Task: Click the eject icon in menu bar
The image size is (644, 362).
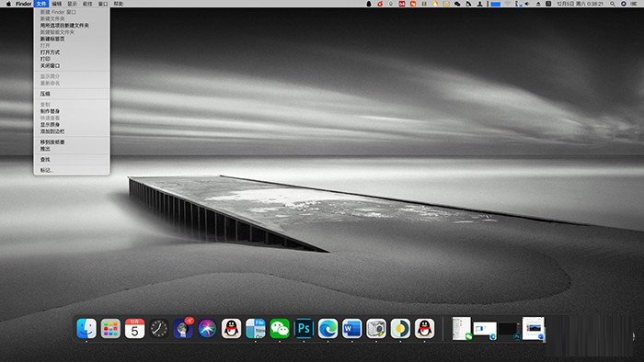Action: [538, 4]
